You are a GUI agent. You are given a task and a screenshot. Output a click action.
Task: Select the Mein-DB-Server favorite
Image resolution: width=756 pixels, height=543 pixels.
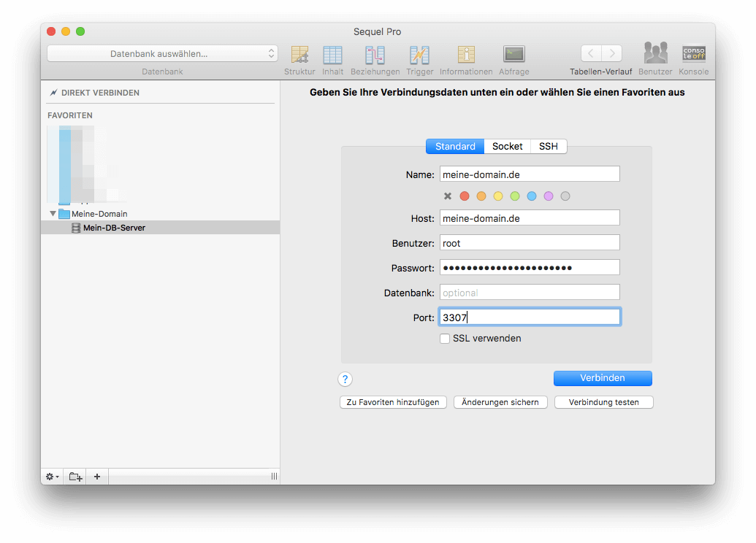coord(160,228)
